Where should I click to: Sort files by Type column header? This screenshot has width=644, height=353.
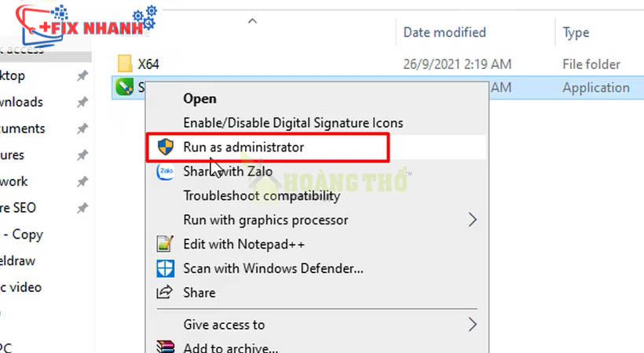(x=576, y=33)
